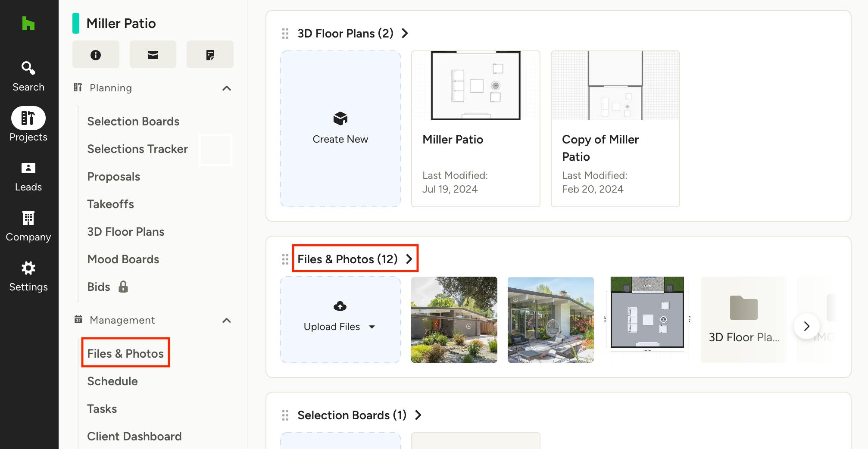Open Copy of Miller Patio floor plan

pyautogui.click(x=615, y=129)
